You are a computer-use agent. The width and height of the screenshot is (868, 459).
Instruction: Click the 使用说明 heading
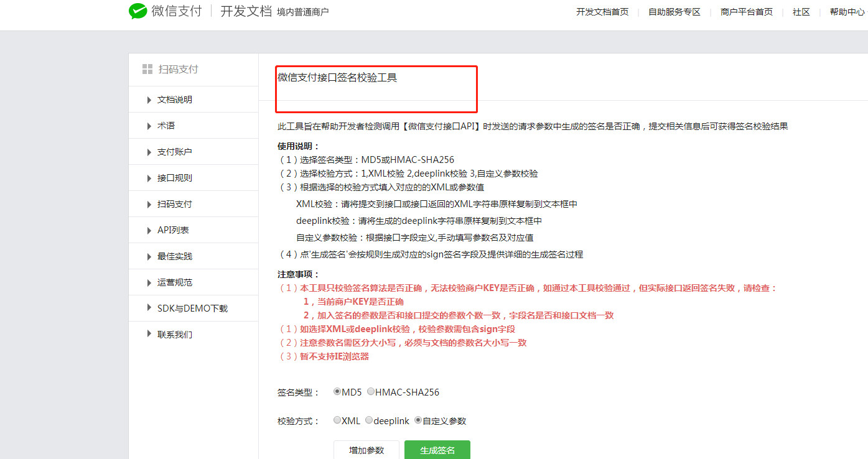pyautogui.click(x=299, y=147)
